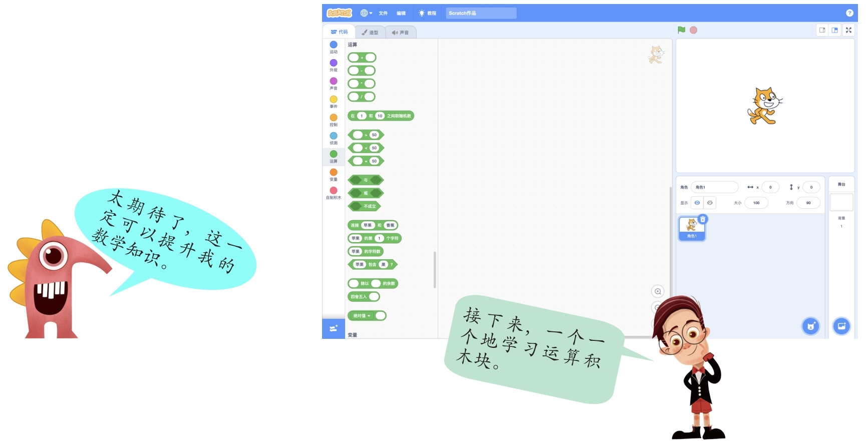Select the 事件 block category
This screenshot has width=868, height=448.
tap(334, 102)
